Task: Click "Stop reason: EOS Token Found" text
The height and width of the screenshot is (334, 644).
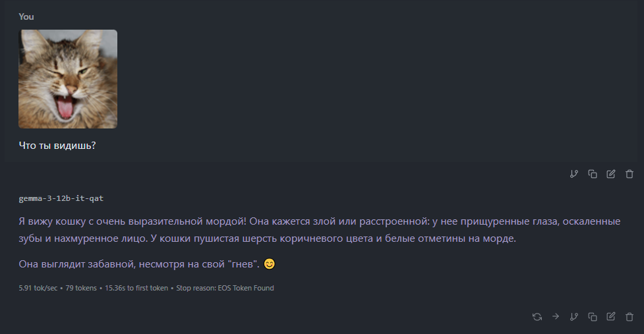Action: [x=225, y=288]
